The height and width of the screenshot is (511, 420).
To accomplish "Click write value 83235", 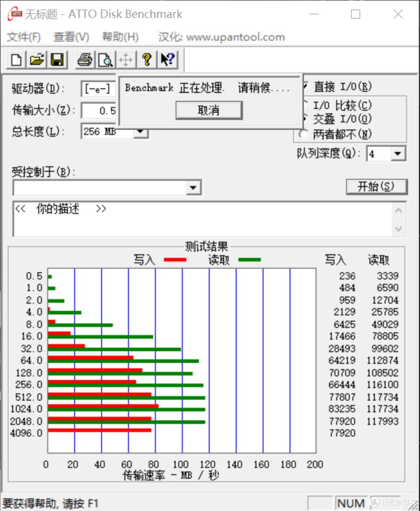I will [x=342, y=409].
